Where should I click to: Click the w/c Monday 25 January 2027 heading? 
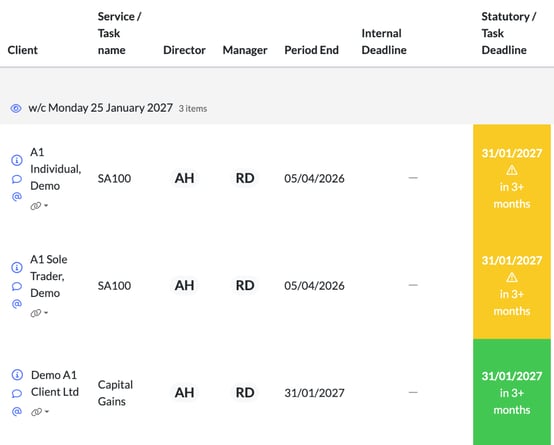[100, 108]
